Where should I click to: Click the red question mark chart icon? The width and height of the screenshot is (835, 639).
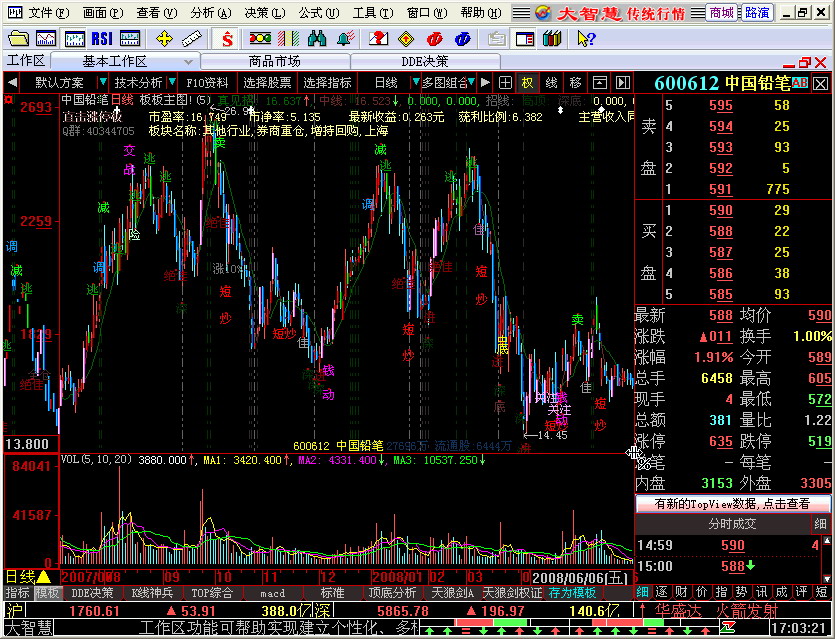click(x=379, y=38)
